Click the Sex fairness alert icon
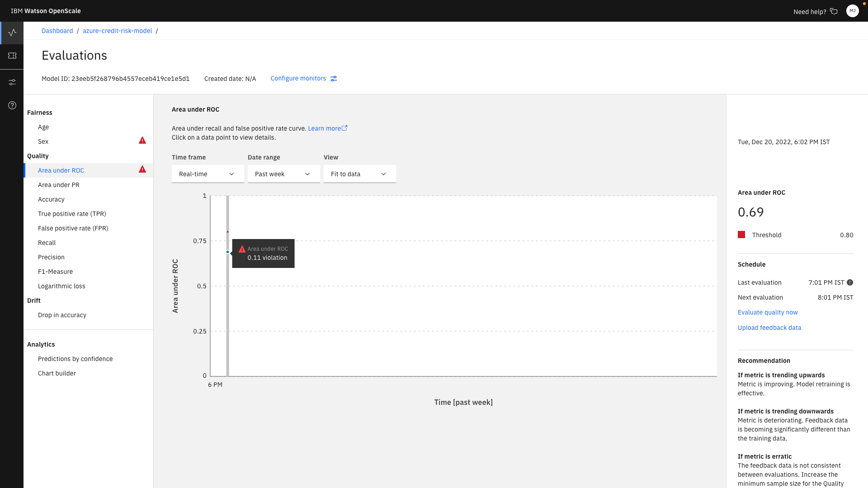The width and height of the screenshot is (868, 488). (x=142, y=141)
